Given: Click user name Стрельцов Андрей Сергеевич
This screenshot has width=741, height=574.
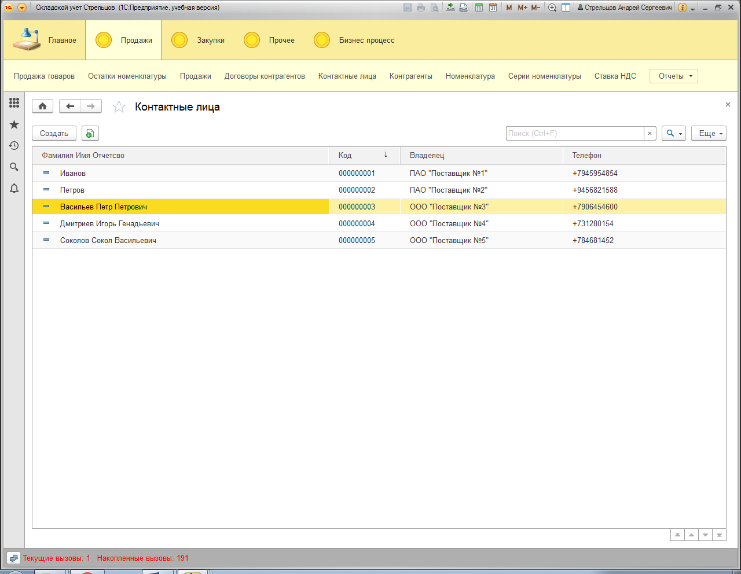Looking at the screenshot, I should coord(625,8).
